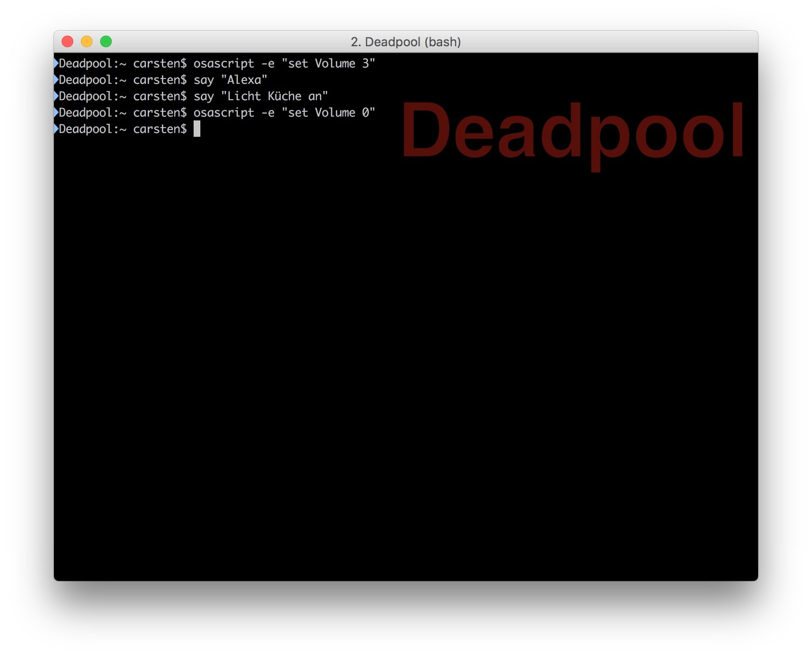812x658 pixels.
Task: Click the "set Volume 3" quoted string
Action: (x=328, y=64)
